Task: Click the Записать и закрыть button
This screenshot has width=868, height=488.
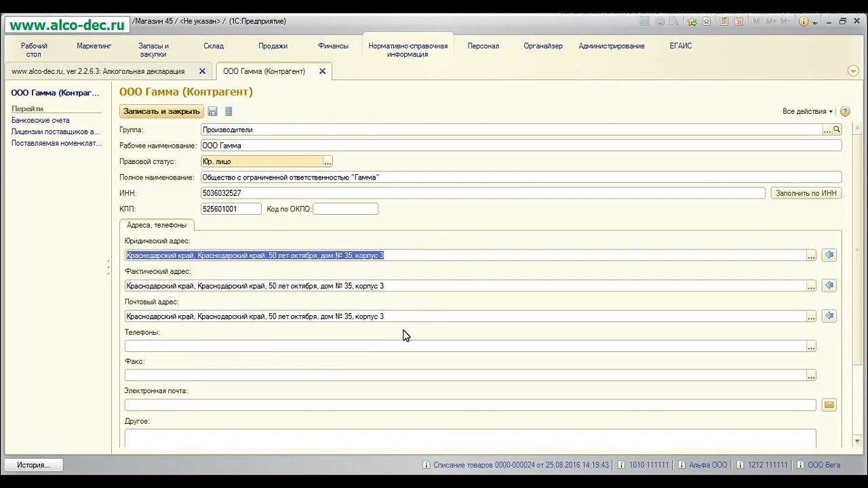Action: (x=162, y=111)
